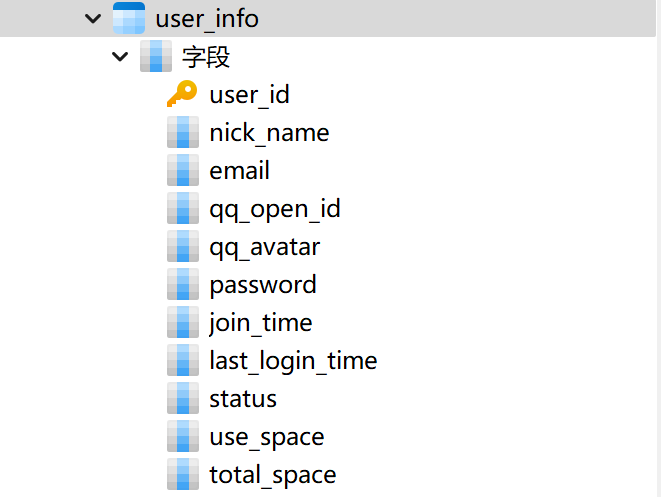Collapse the user_info table node
Viewport: 661px width, 497px height.
point(93,19)
